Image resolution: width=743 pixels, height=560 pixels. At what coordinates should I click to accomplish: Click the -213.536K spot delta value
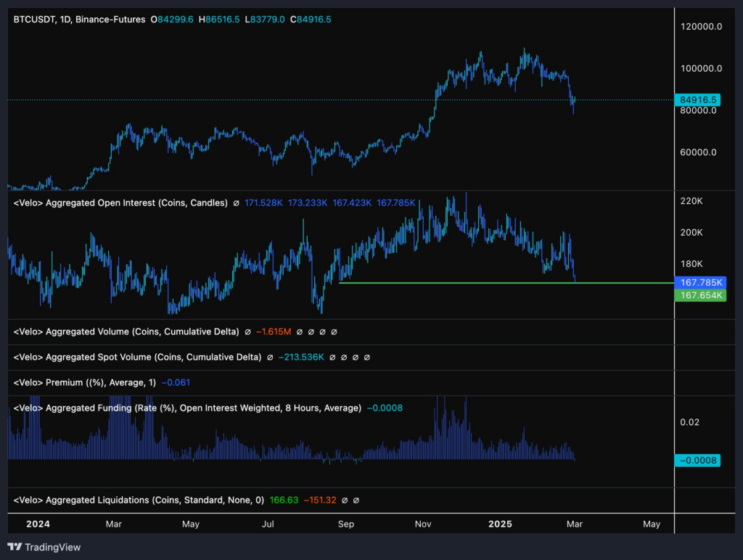[301, 357]
